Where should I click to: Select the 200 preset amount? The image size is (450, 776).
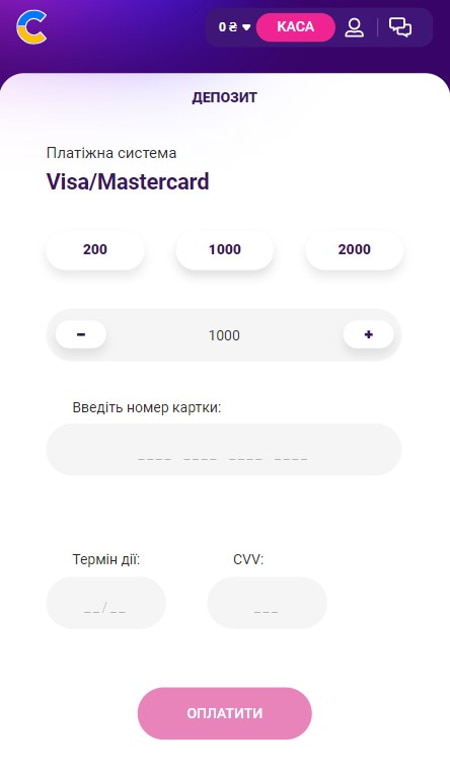tap(95, 249)
